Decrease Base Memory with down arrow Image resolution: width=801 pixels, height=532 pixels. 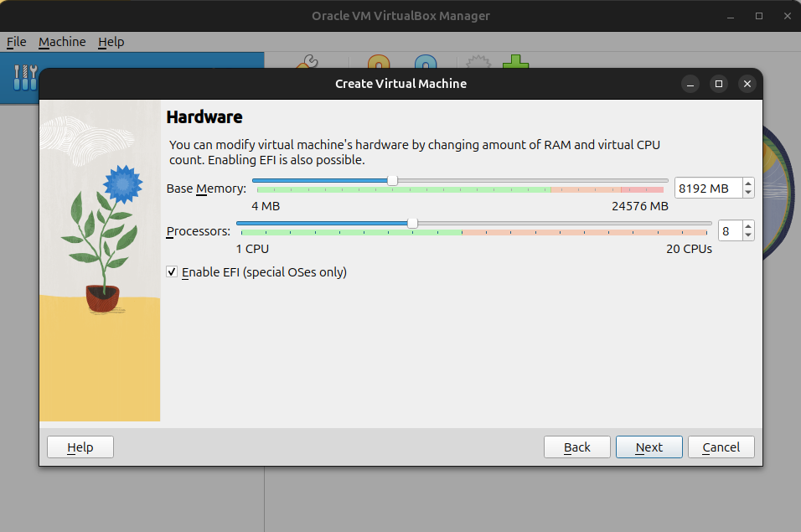[748, 193]
